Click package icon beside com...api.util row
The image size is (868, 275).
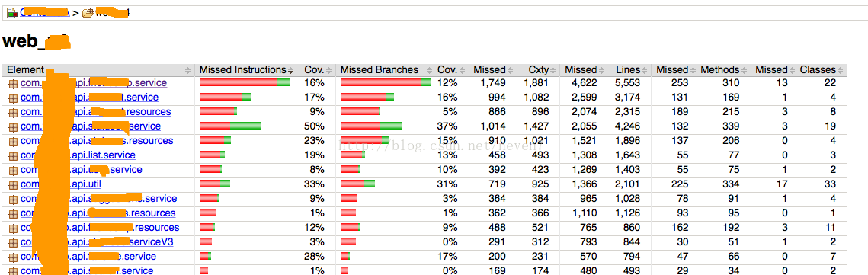[13, 184]
